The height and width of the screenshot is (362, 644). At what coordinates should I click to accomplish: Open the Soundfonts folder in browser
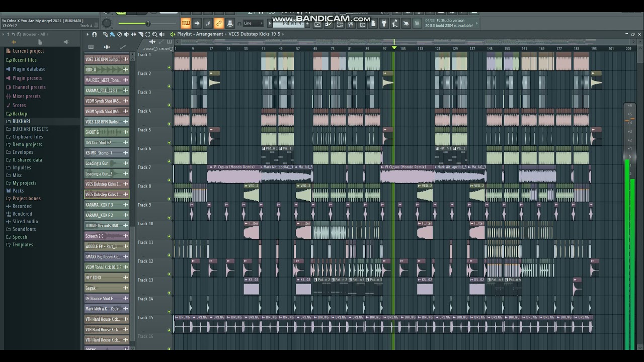tap(24, 229)
